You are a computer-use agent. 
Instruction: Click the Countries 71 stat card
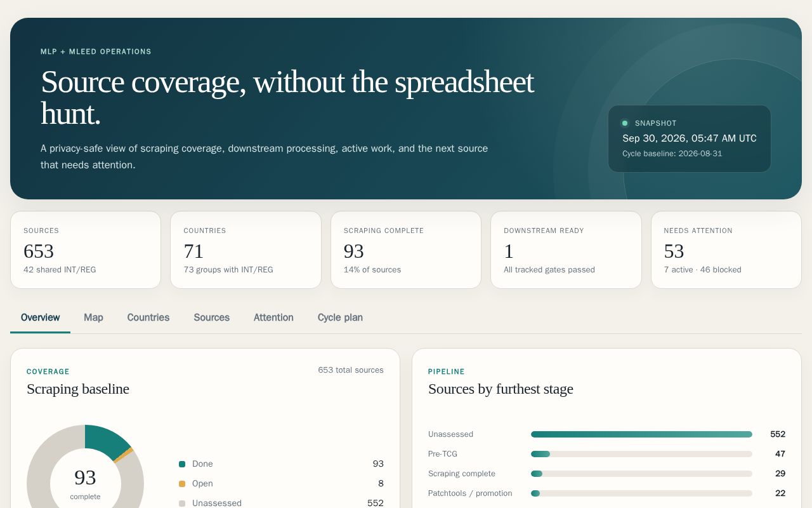point(246,250)
